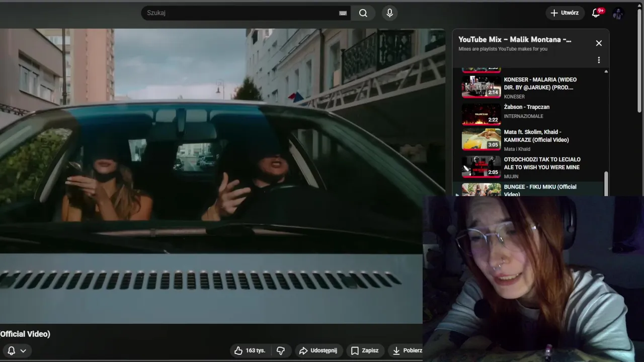Click the YouTube Mix – Malik Montana playlist title

(515, 40)
